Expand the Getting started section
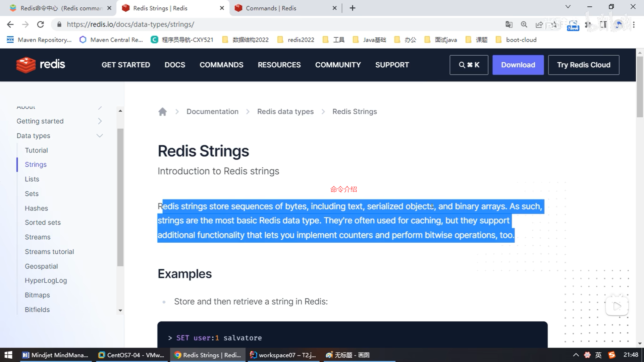The width and height of the screenshot is (644, 362). [100, 121]
